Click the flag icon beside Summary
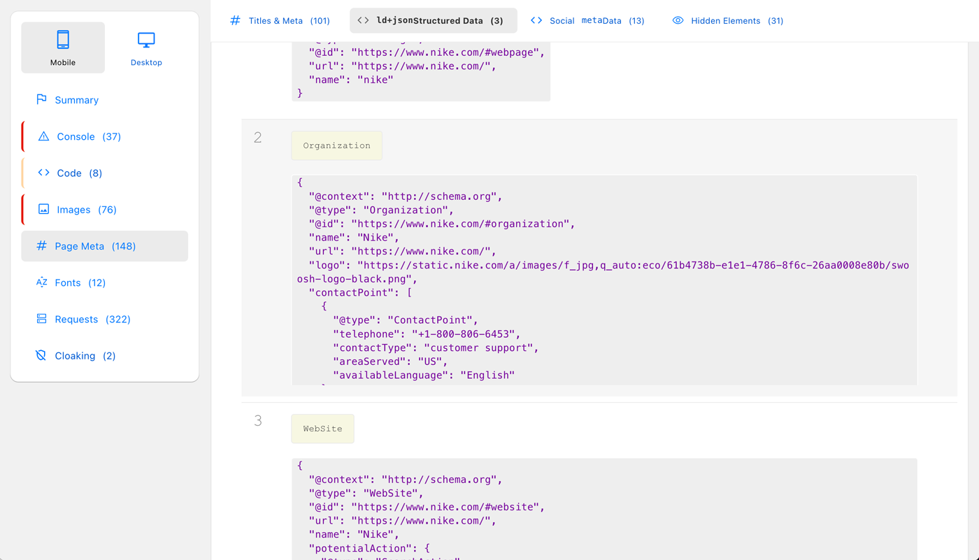979x560 pixels. pyautogui.click(x=41, y=99)
